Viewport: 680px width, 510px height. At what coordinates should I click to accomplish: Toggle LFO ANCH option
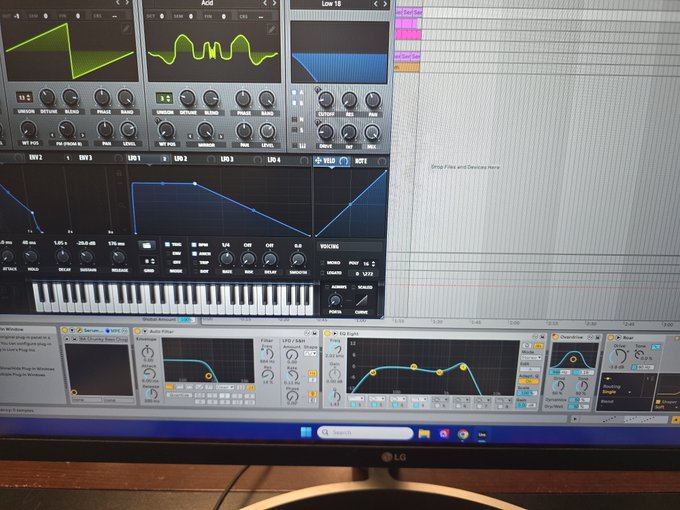(x=194, y=254)
